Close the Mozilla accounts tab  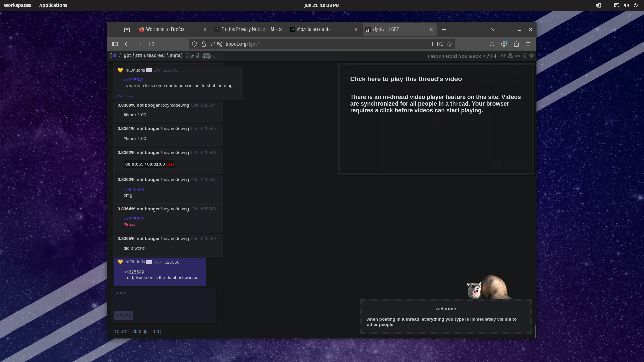[x=356, y=29]
